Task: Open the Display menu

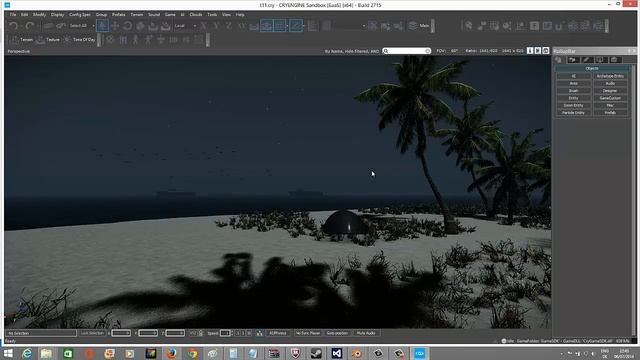Action: 57,14
